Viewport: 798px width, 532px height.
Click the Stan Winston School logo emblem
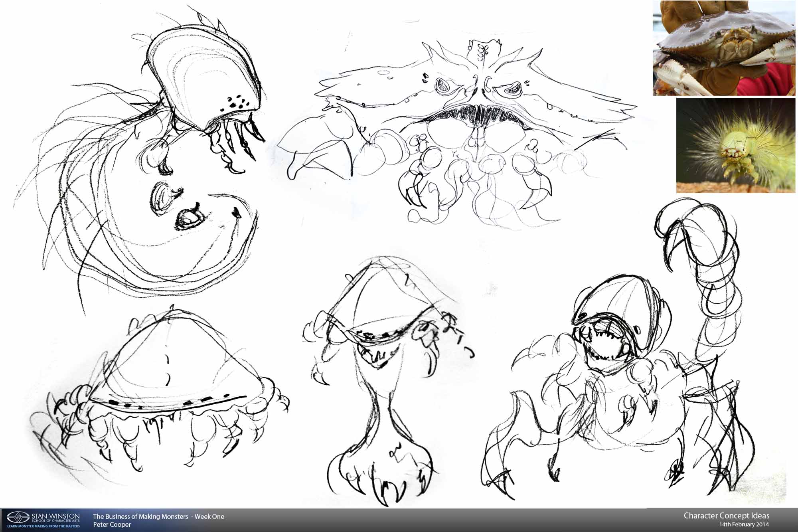click(18, 517)
